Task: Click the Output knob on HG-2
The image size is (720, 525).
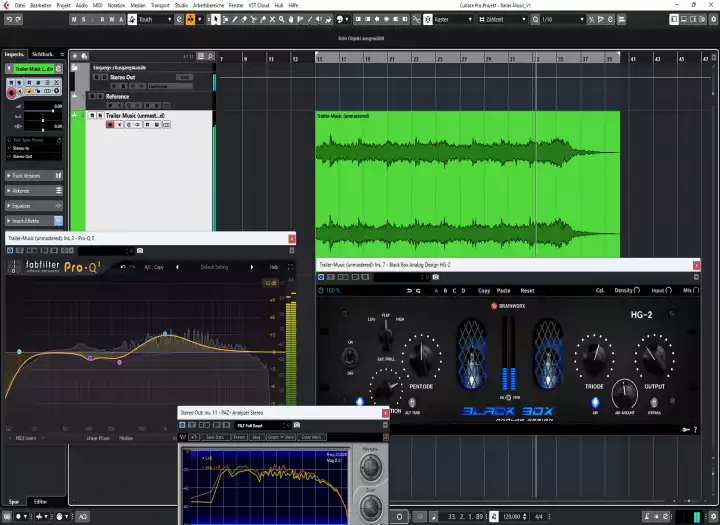Action: click(655, 357)
